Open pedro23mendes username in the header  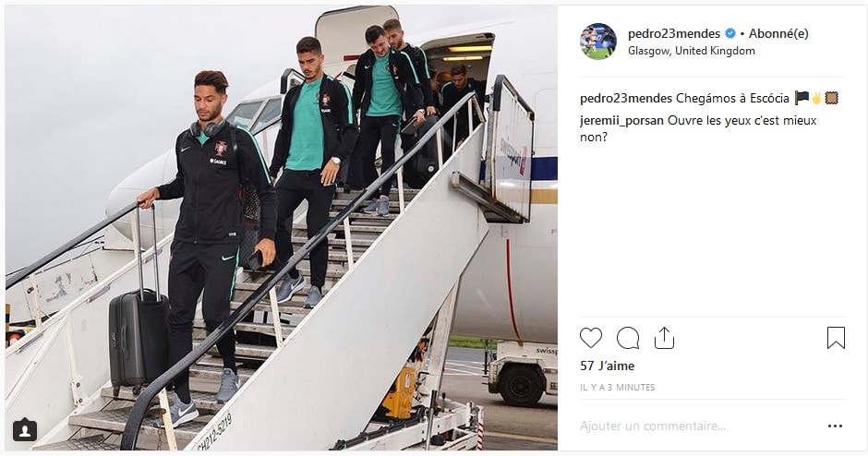[x=674, y=34]
